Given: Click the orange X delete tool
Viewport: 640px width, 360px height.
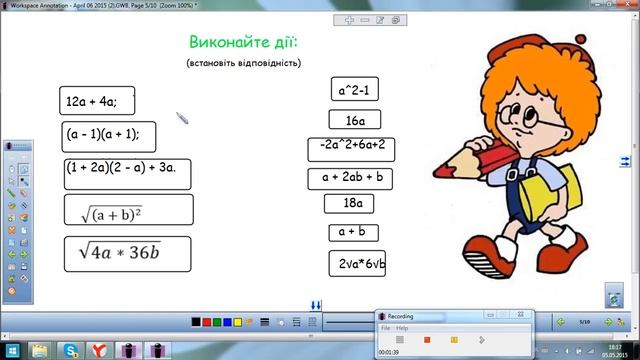Looking at the screenshot, I should pos(11,230).
